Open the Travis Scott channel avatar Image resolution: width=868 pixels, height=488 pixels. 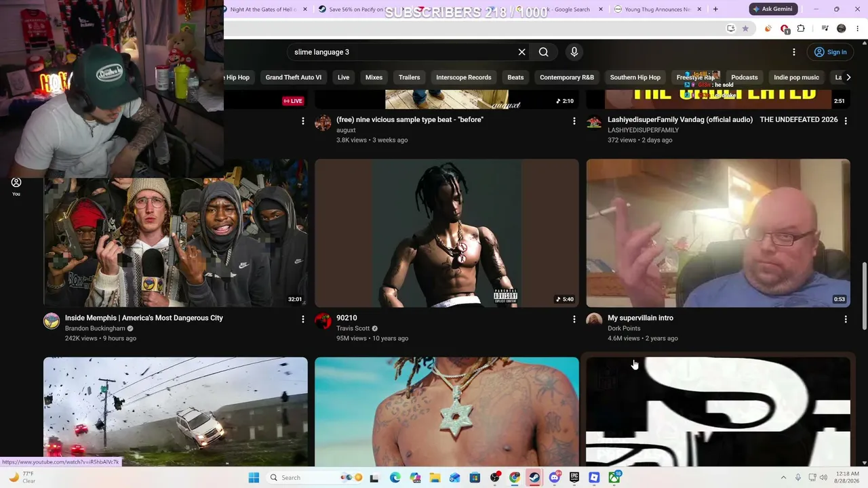click(323, 321)
